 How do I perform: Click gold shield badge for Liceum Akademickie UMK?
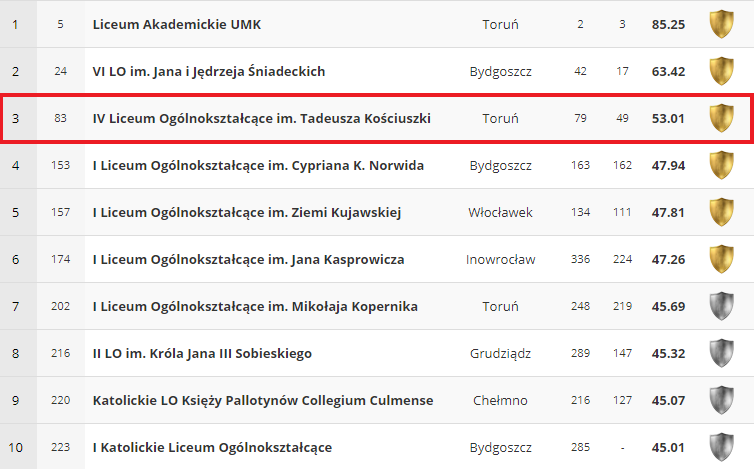coord(721,24)
